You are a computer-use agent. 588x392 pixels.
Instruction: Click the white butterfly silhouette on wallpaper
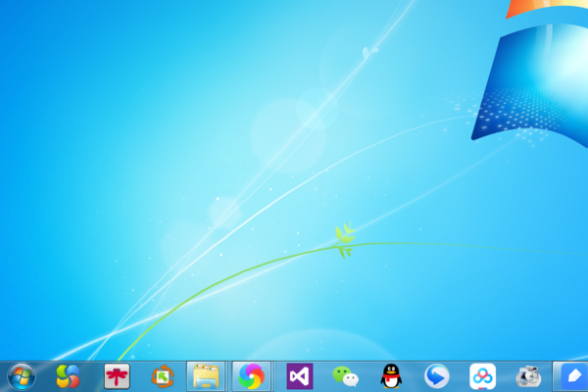368,52
